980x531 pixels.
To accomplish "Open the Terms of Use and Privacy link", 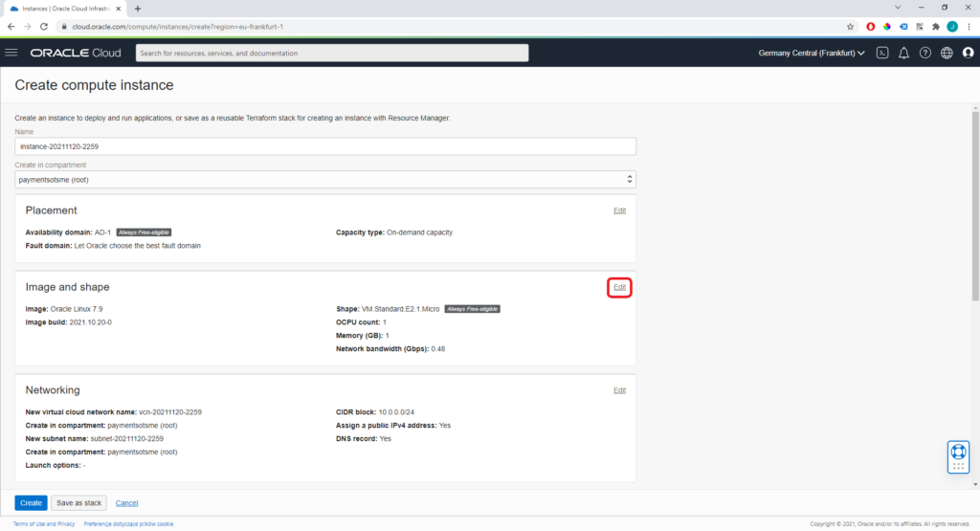I will [44, 524].
